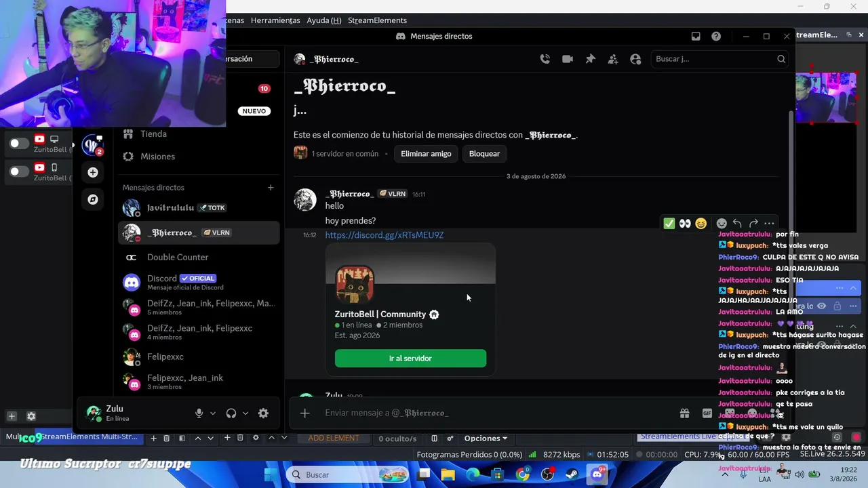Viewport: 868px width, 488px height.
Task: Open javitrululu direct message
Action: tap(198, 208)
